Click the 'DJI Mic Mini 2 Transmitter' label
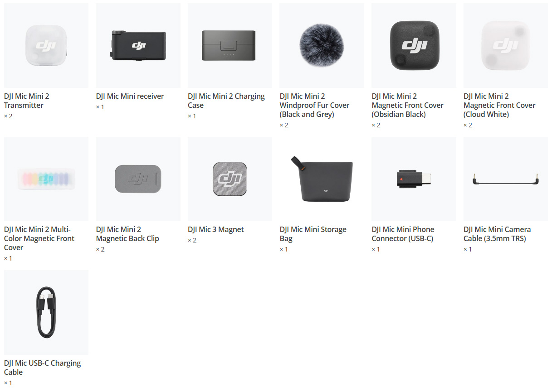This screenshot has width=552, height=392. point(27,101)
